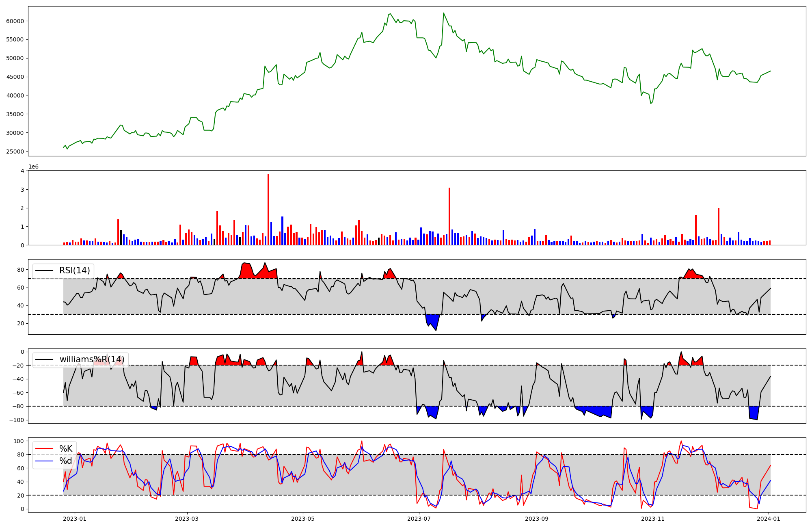Click the blue %d legend line sample

point(44,461)
